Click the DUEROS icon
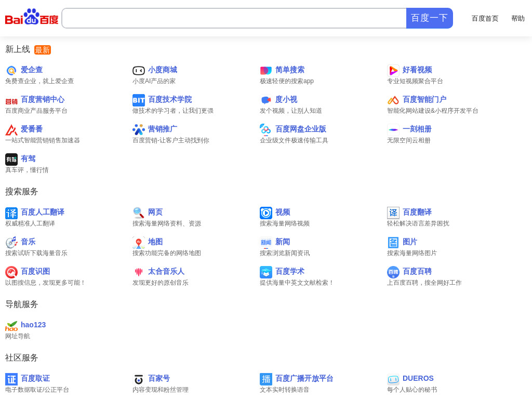Screen dimensions: 532x399 (393, 379)
